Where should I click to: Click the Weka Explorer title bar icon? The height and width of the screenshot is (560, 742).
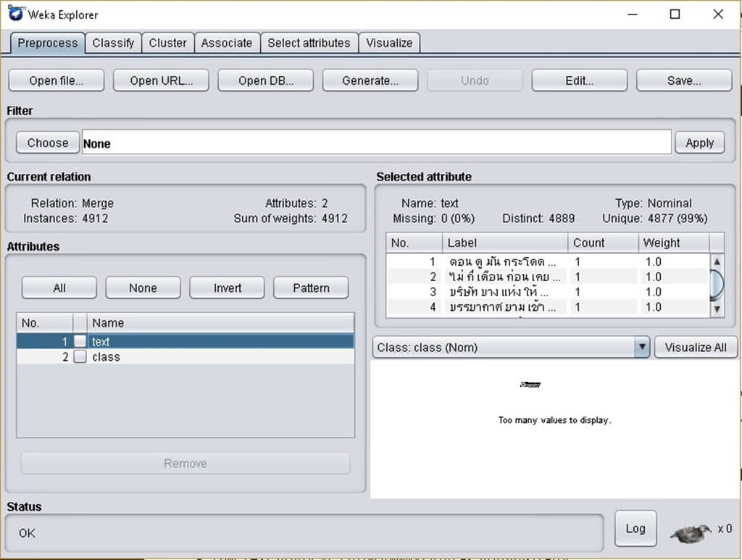15,14
